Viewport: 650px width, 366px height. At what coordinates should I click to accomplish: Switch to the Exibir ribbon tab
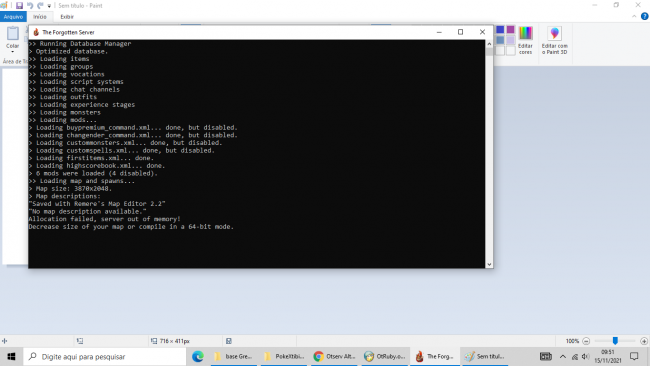pos(67,17)
